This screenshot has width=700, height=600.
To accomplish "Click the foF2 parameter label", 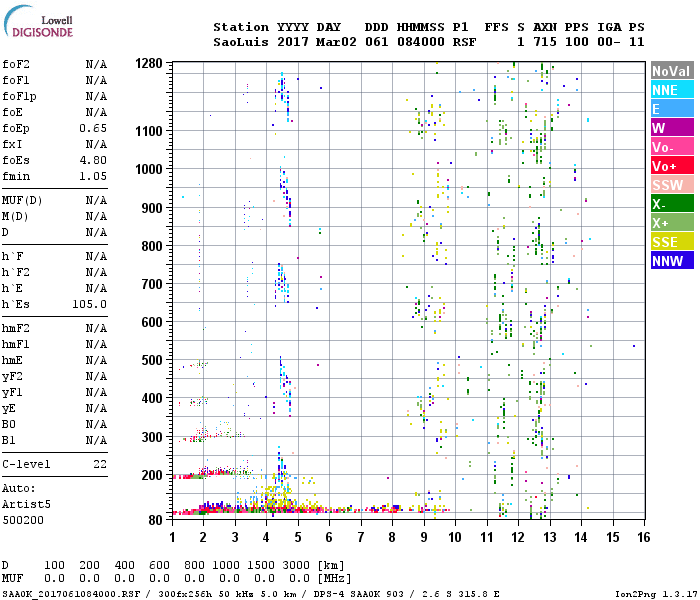I will (16, 64).
